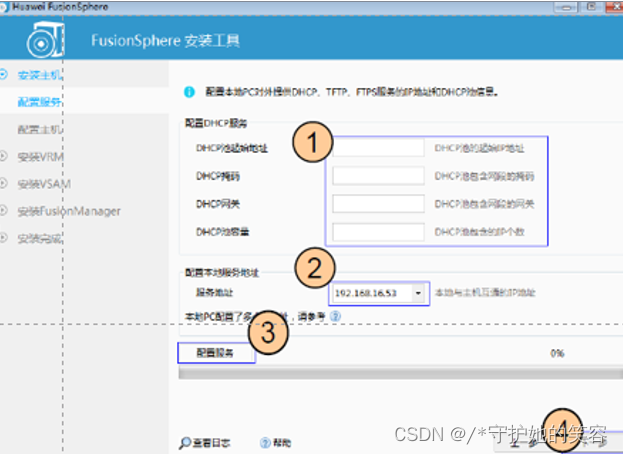Click the blue info icon beside description
Screen dimensions: 623x454
click(189, 92)
